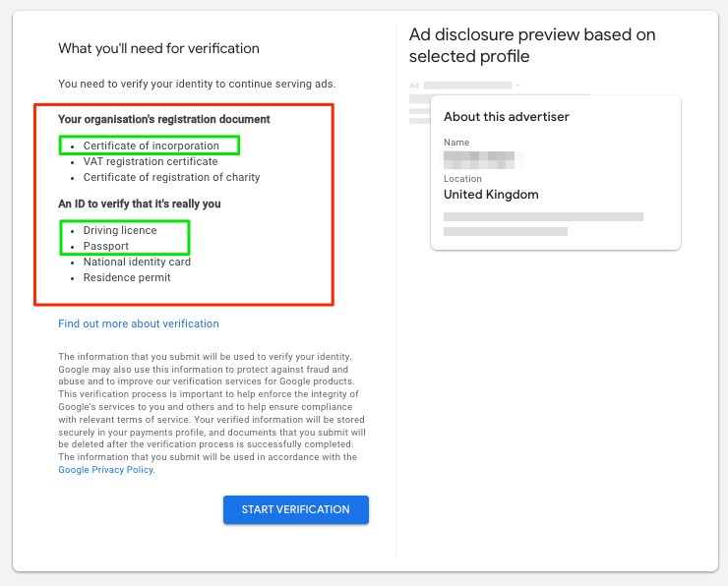Viewport: 728px width, 586px height.
Task: Click the Driving licence list item
Action: point(120,230)
